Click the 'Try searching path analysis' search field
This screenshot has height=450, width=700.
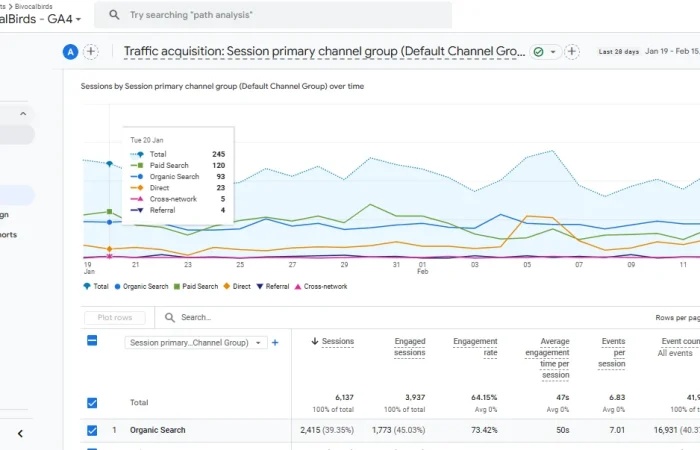click(x=280, y=15)
